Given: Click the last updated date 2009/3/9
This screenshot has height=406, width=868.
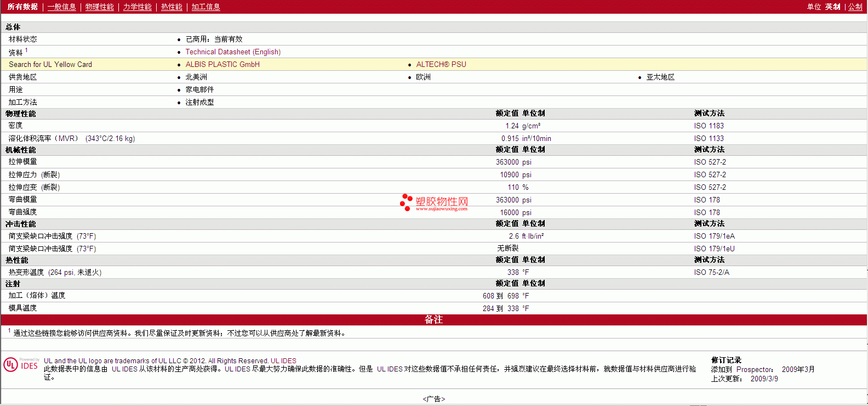Looking at the screenshot, I should pyautogui.click(x=764, y=379).
